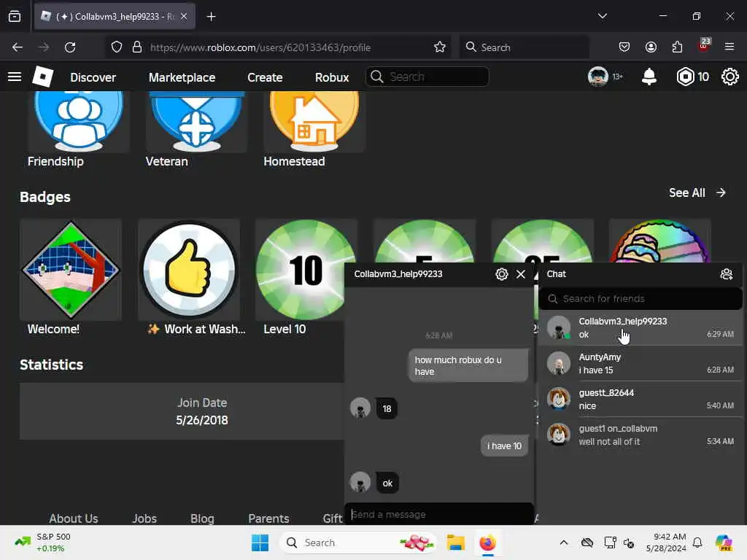This screenshot has width=747, height=560.
Task: Click the create chat group icon
Action: 726,274
